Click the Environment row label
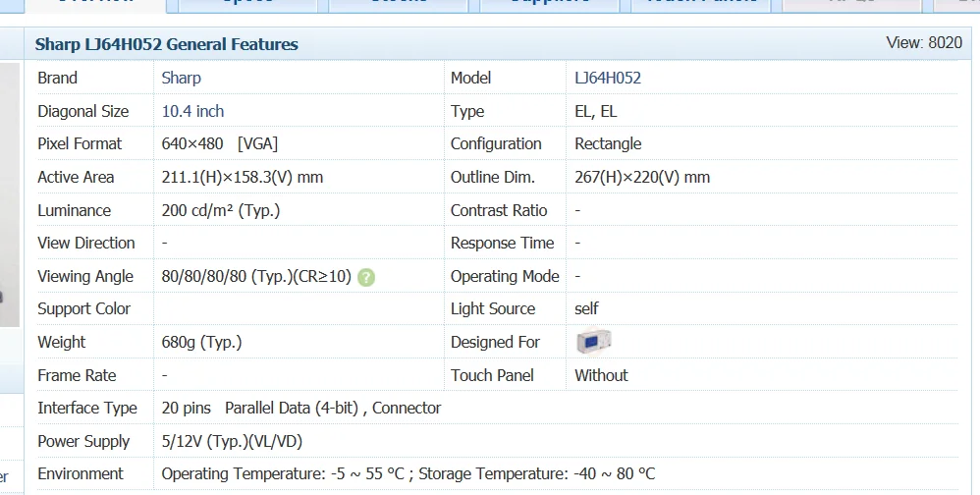The image size is (980, 495). [x=80, y=473]
